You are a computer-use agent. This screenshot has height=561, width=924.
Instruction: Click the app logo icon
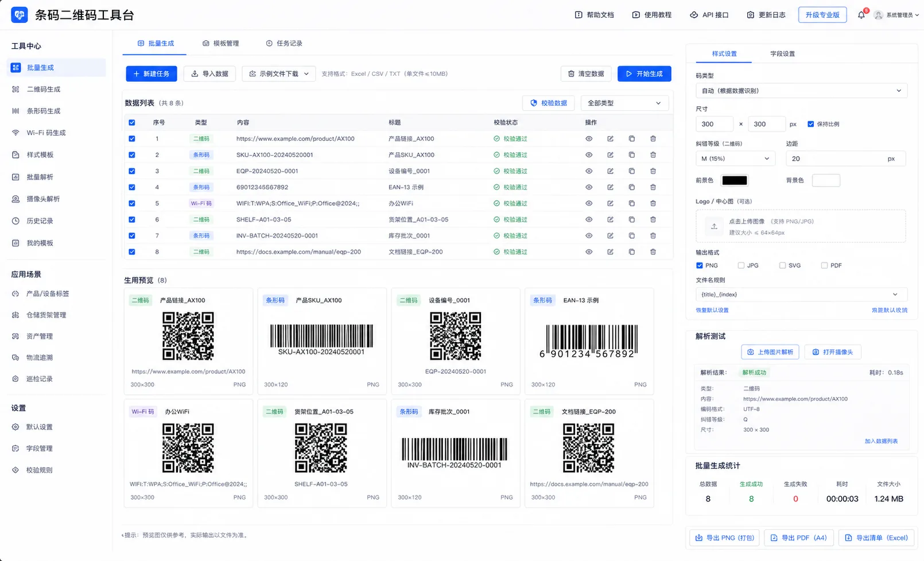pyautogui.click(x=20, y=15)
